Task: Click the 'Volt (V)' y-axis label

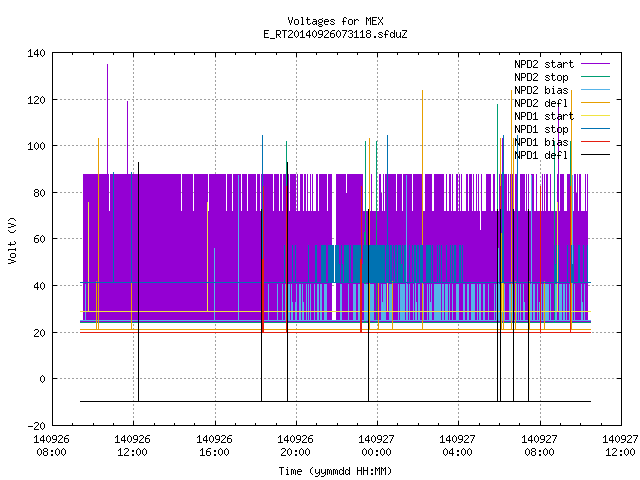Action: pos(12,240)
